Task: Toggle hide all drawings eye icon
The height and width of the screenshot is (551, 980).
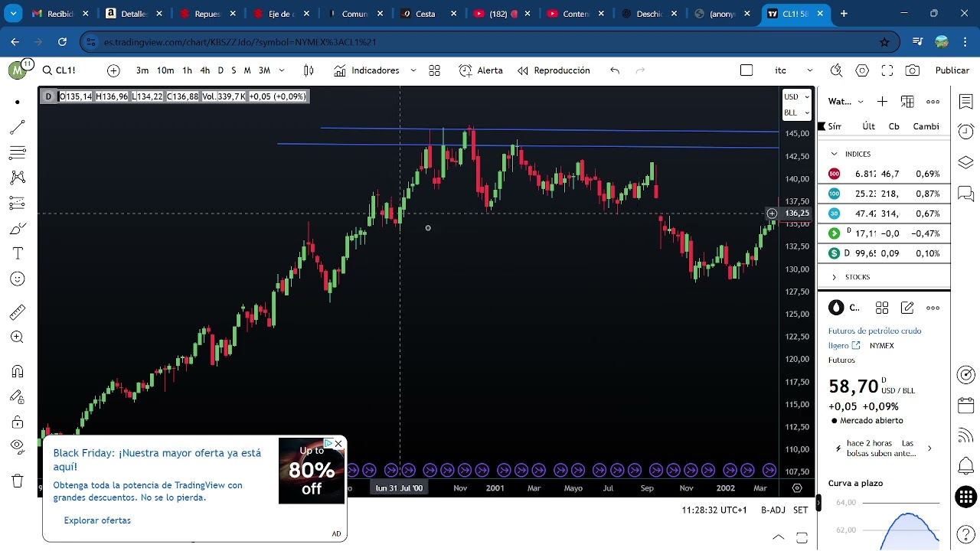Action: pos(18,447)
